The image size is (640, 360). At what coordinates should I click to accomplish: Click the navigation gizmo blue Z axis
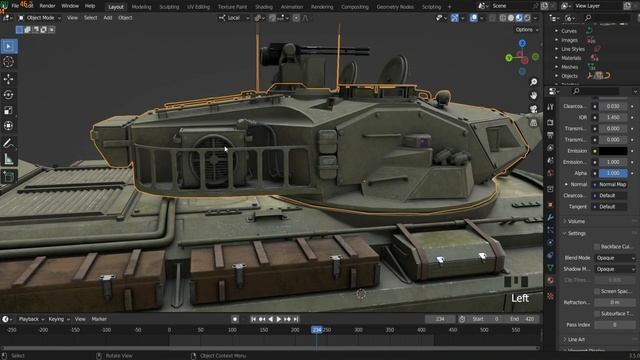[x=522, y=43]
